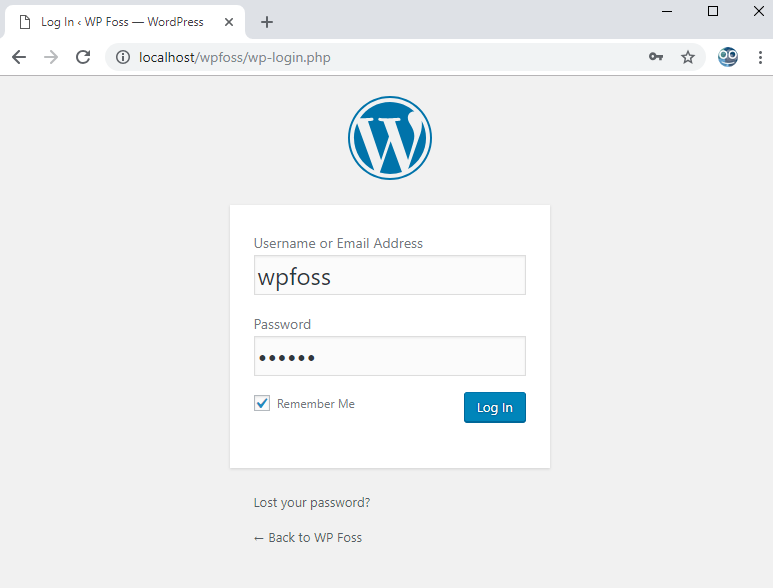Click the Remember Me label text
Viewport: 773px width, 588px height.
point(316,404)
